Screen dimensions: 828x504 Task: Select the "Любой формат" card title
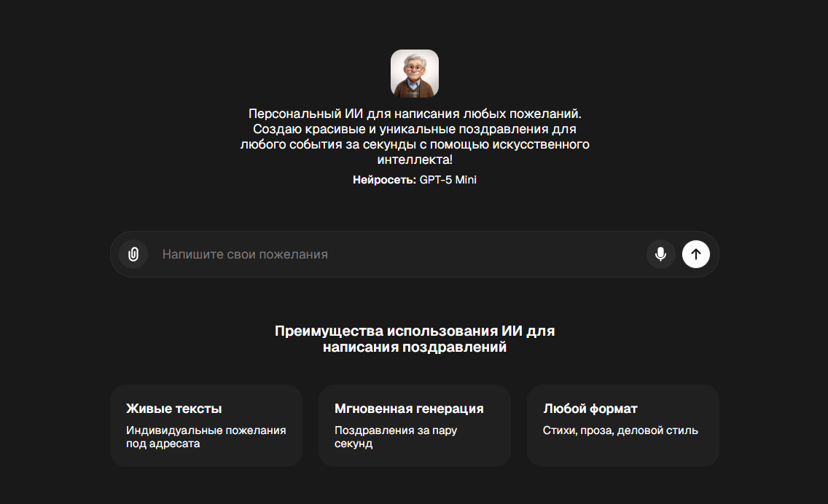(590, 409)
